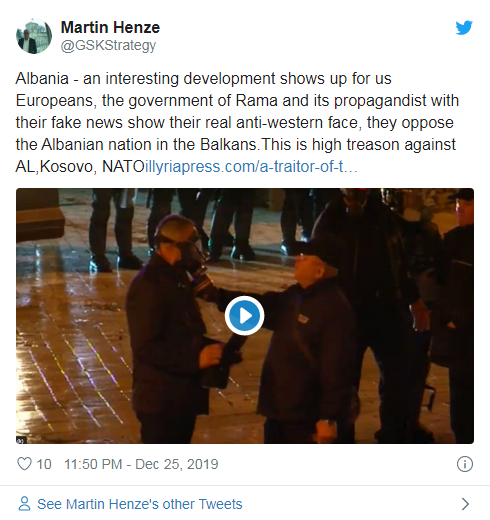Open Martin Henze's profile avatar
The image size is (490, 520).
tap(34, 36)
